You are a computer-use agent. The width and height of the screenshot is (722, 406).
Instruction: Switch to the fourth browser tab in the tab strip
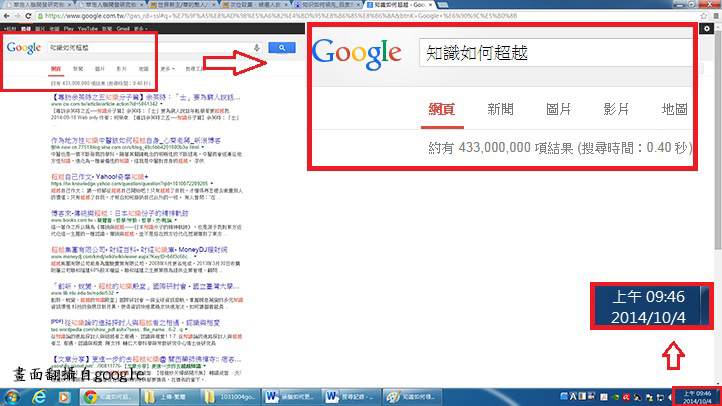pos(255,5)
